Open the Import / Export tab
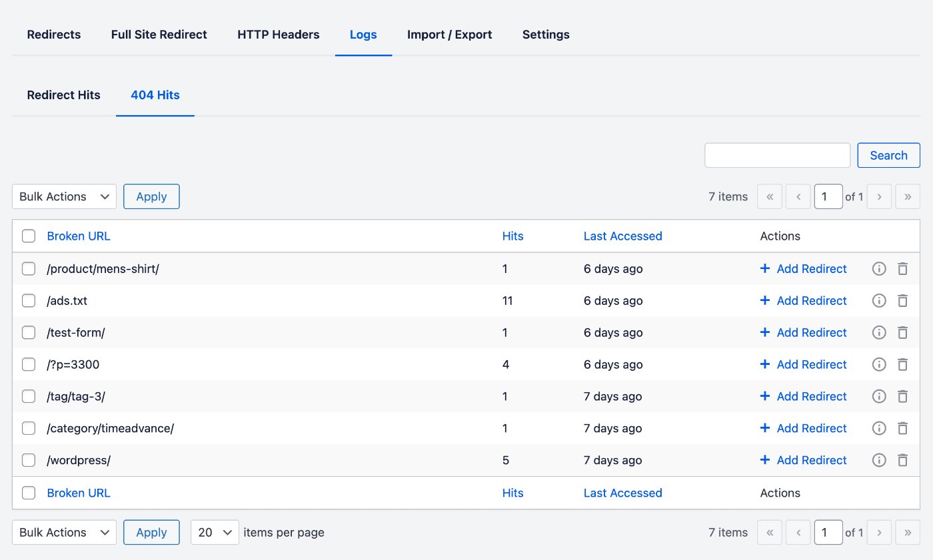Viewport: 933px width, 560px height. pos(449,34)
